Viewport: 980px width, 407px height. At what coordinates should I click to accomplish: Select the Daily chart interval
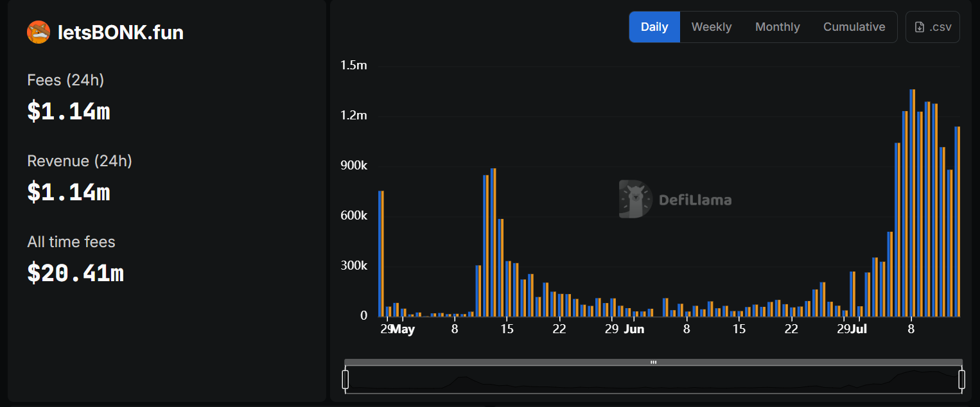click(x=654, y=27)
